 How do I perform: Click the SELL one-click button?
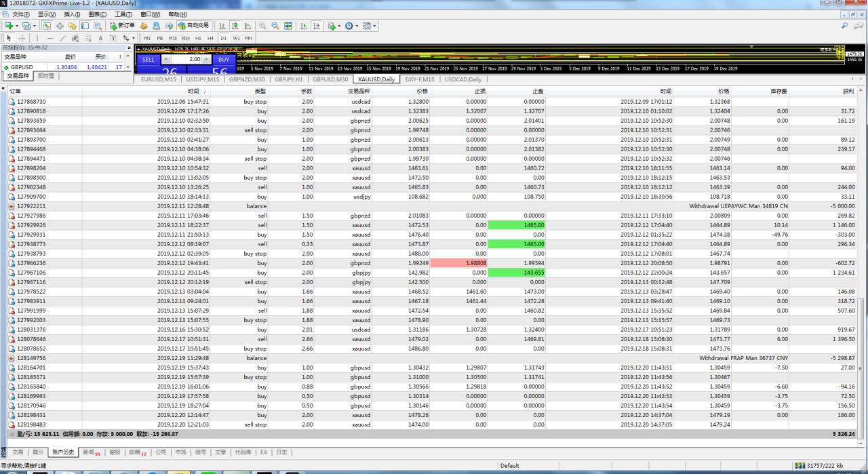(x=149, y=59)
